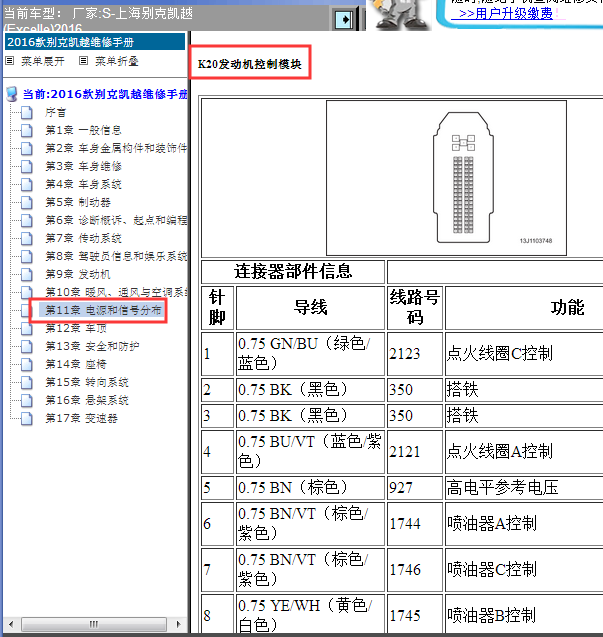Click the 2016款别克凯越维修手册 panel title
603x637 pixels.
(x=95, y=42)
